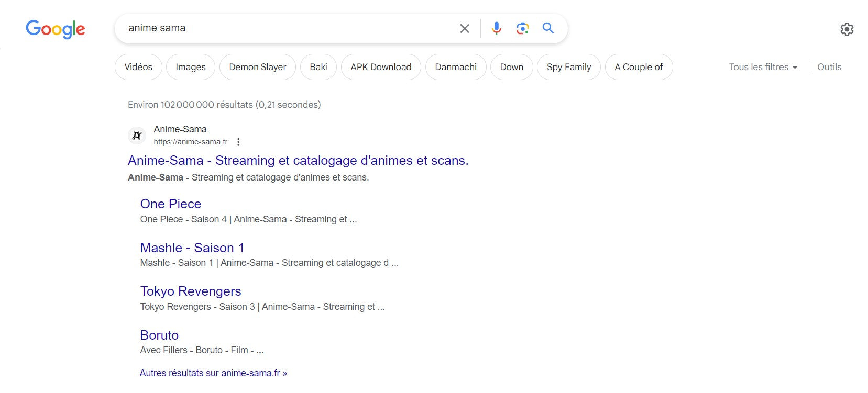Clear the search box with the X icon
The height and width of the screenshot is (393, 868).
(x=464, y=28)
